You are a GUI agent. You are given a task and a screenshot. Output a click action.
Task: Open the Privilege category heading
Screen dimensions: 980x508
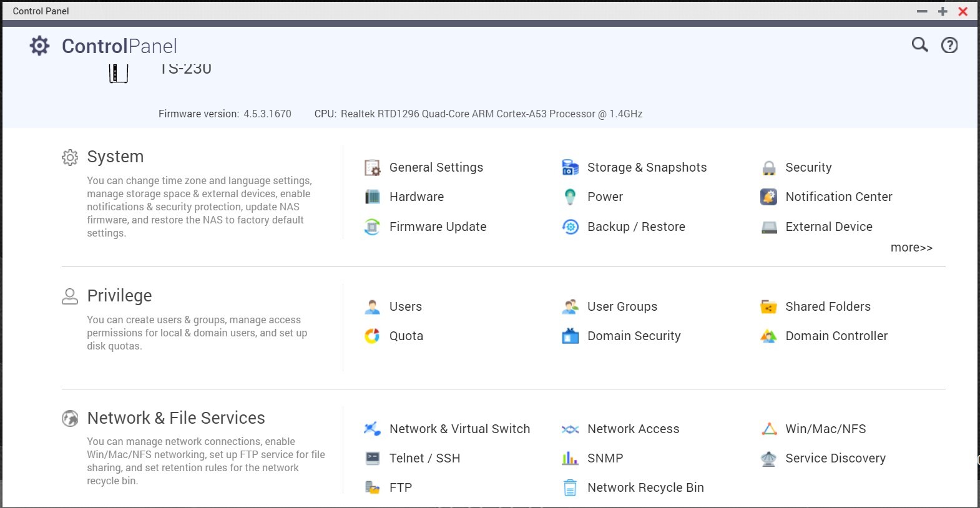point(119,296)
